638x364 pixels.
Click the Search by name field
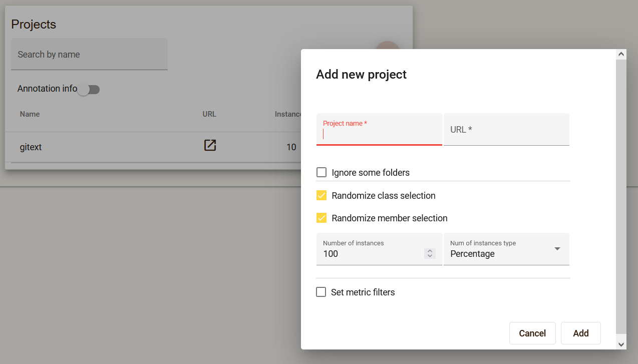pos(89,54)
